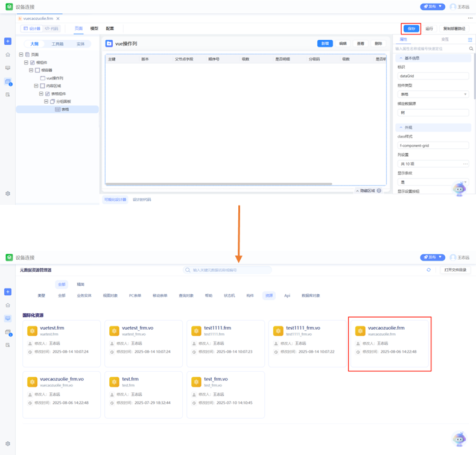Image resolution: width=476 pixels, height=455 pixels.
Task: Click the settings gear in top window sidebar
Action: click(8, 193)
